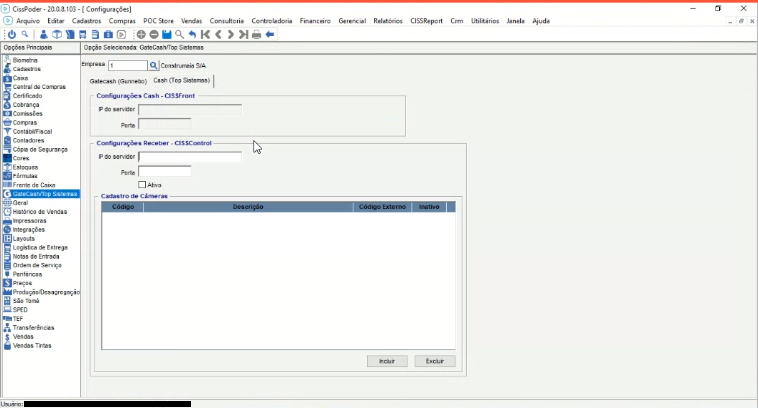Select Impressoras in the options list
The height and width of the screenshot is (408, 758).
(29, 220)
